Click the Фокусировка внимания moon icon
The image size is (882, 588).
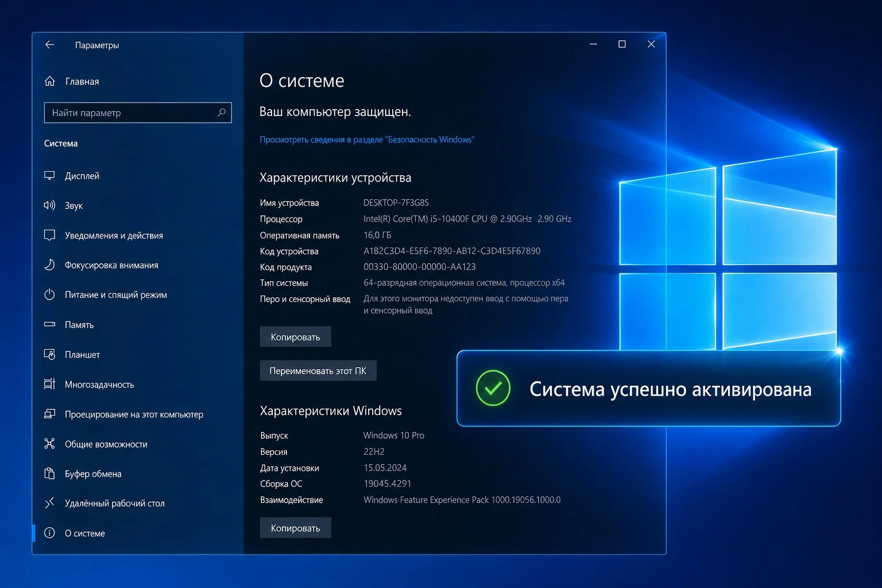(x=50, y=265)
